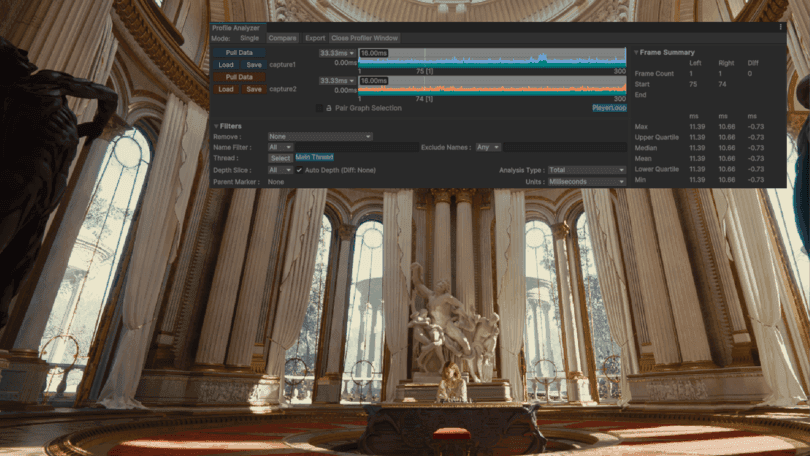Open the Remove filter dropdown
Screen dimensions: 810x456
[x=320, y=136]
